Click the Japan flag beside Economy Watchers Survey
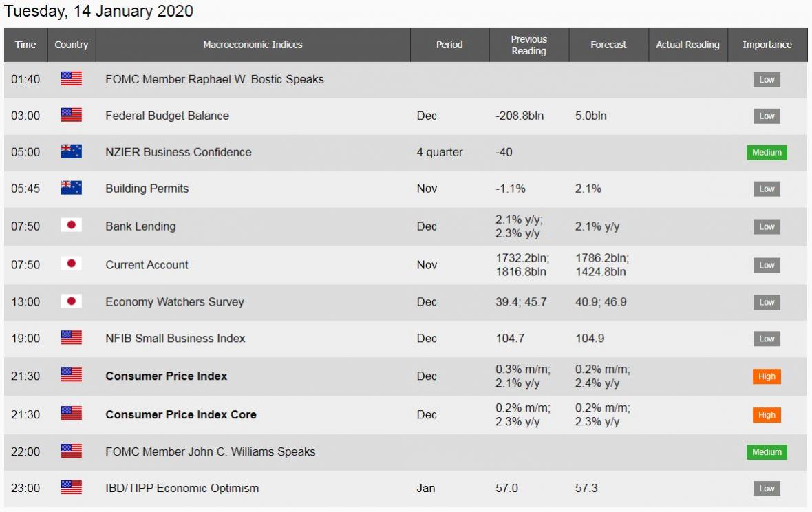Viewport: 812px width, 512px height. pos(71,301)
